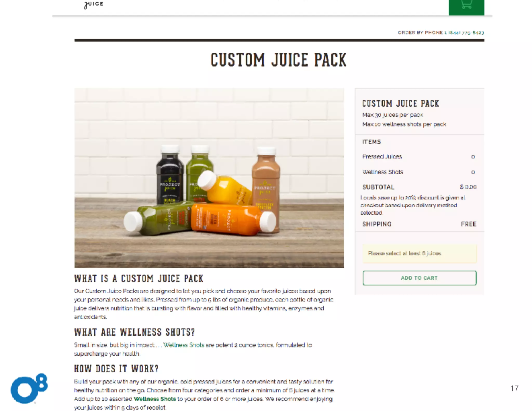
Task: Select the Wellness Shots item row
Action: (x=419, y=172)
